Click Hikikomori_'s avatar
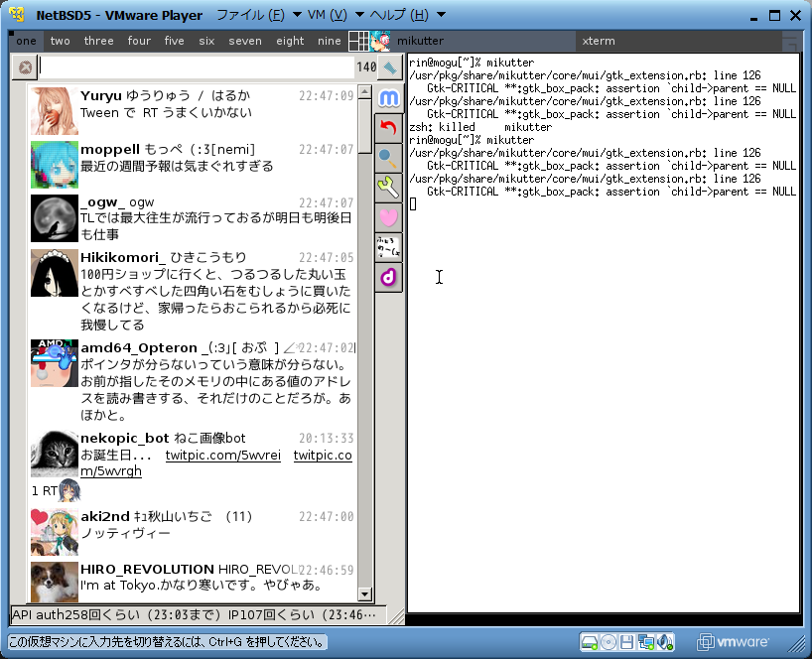The image size is (812, 659). 55,273
